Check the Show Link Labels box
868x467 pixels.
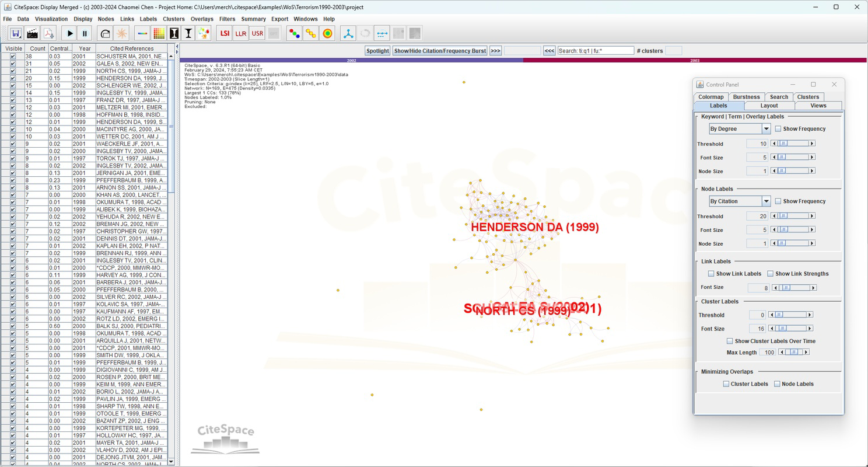pos(711,273)
